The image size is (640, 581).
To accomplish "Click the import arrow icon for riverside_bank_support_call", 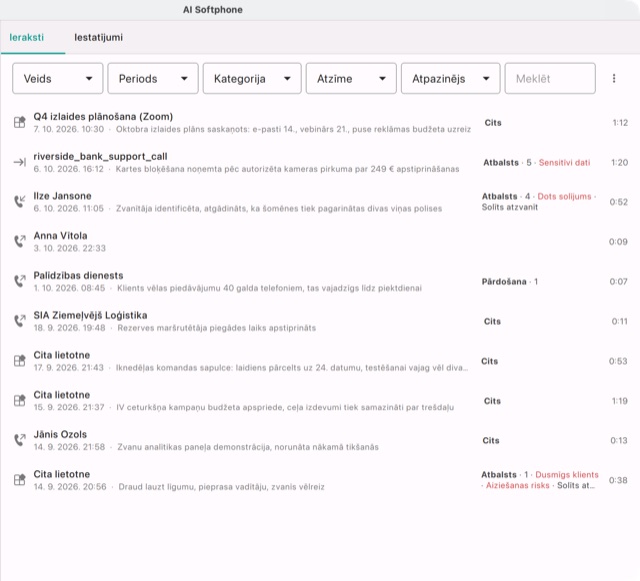I will coord(20,162).
